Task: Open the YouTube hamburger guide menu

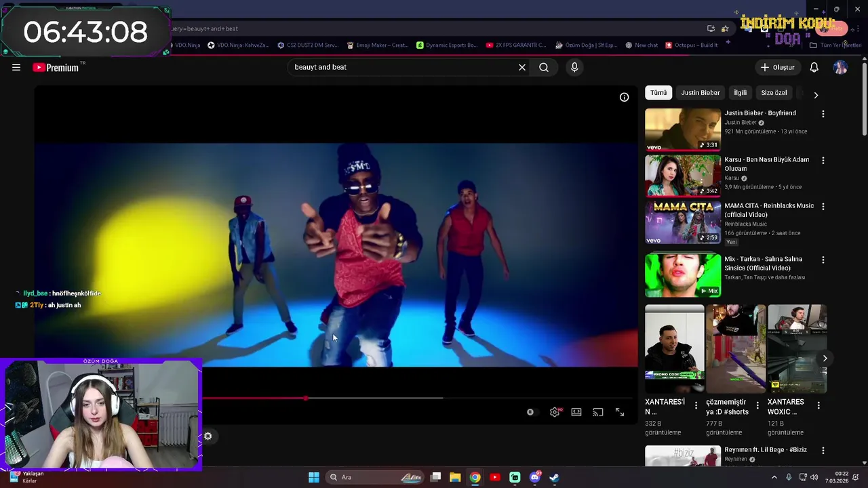Action: click(16, 67)
